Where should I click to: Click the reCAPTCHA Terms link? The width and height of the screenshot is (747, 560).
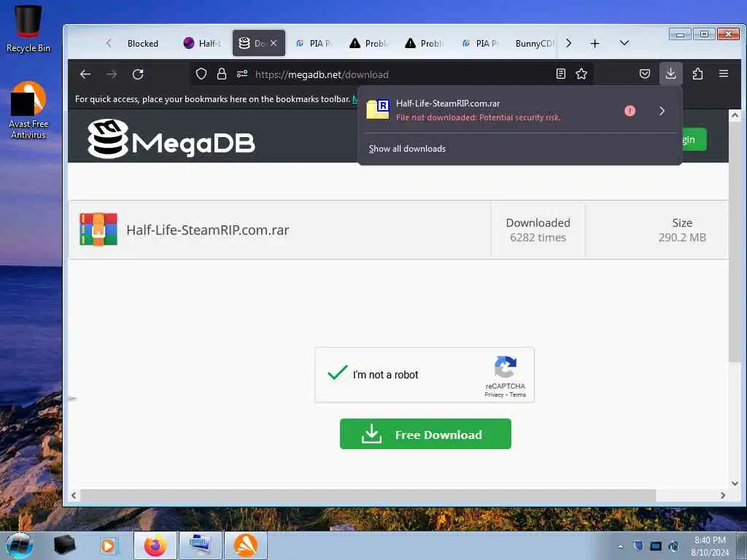tap(518, 394)
